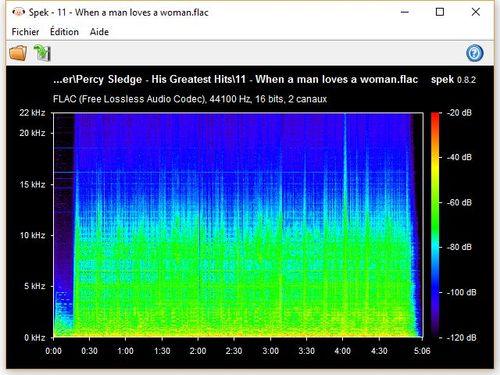The height and width of the screenshot is (375, 500).
Task: Open the Fichier menu
Action: pos(25,32)
